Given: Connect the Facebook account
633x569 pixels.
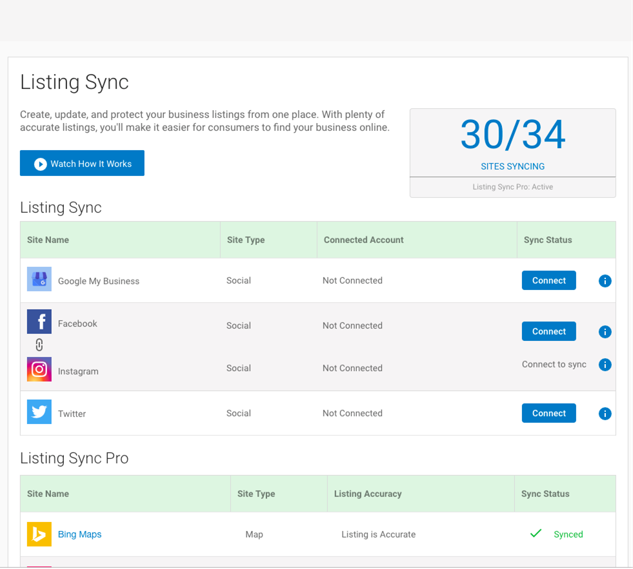Looking at the screenshot, I should coord(548,331).
